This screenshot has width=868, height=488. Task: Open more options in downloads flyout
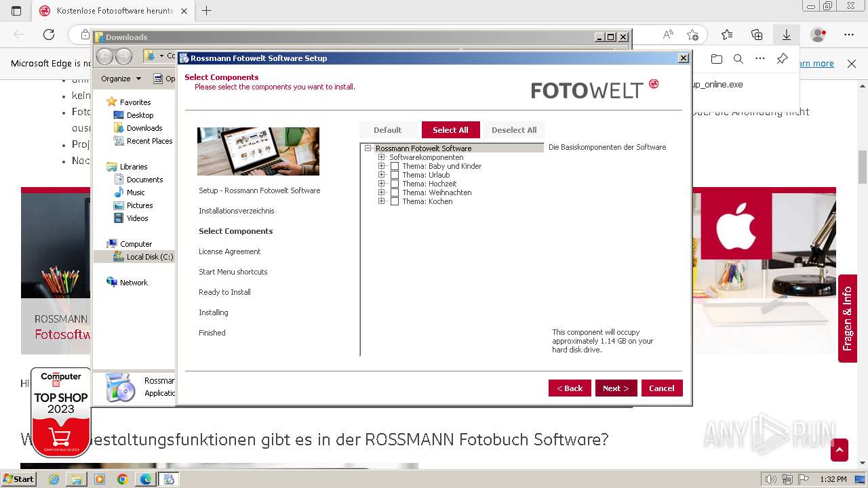(x=760, y=59)
